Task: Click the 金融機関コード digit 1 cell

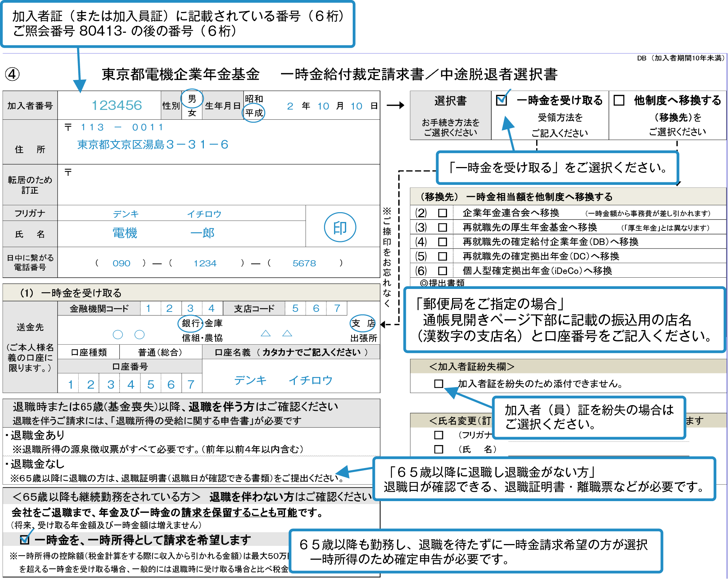Action: click(150, 308)
